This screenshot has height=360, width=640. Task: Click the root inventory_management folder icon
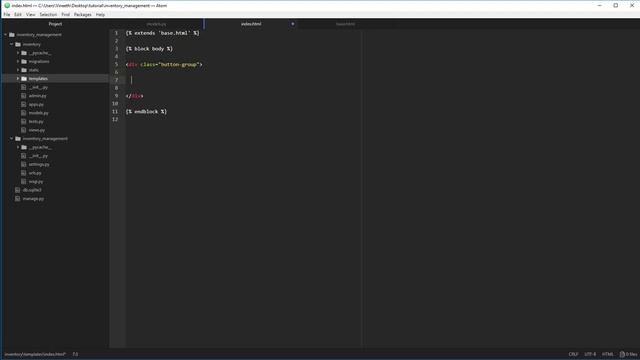12,35
